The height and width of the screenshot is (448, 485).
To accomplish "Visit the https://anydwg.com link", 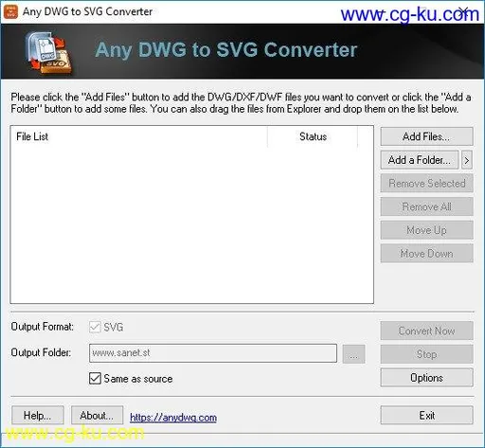I will [x=173, y=418].
